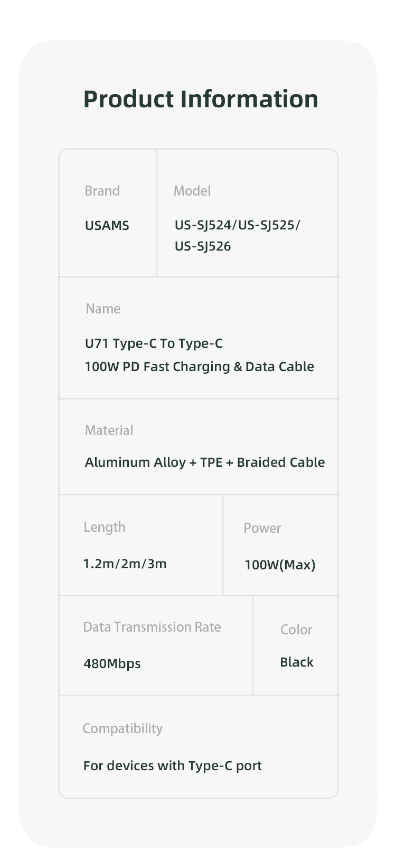Click the Brand label
Image resolution: width=396 pixels, height=868 pixels.
tap(102, 191)
